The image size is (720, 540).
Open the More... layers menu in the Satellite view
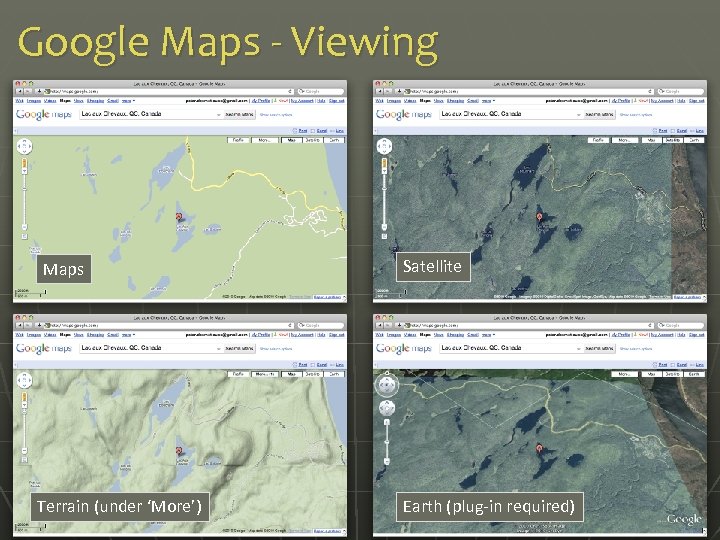click(x=625, y=140)
